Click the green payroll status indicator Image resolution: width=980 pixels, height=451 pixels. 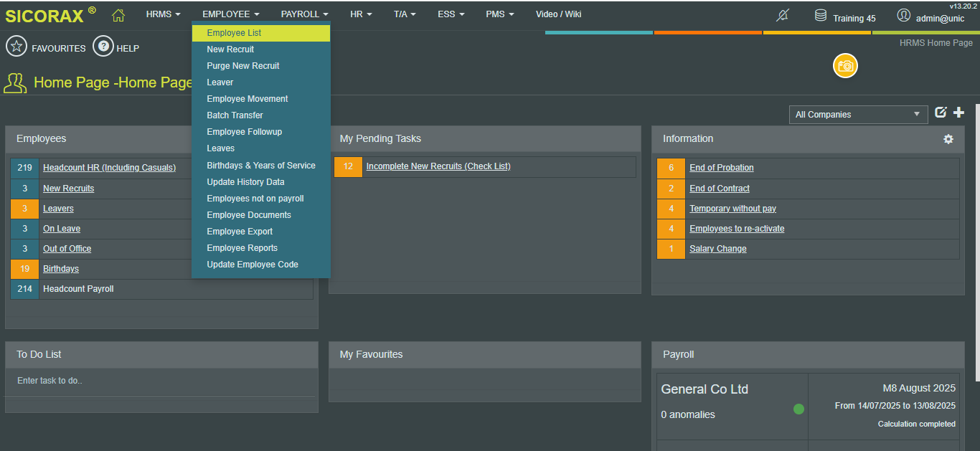[x=798, y=409]
